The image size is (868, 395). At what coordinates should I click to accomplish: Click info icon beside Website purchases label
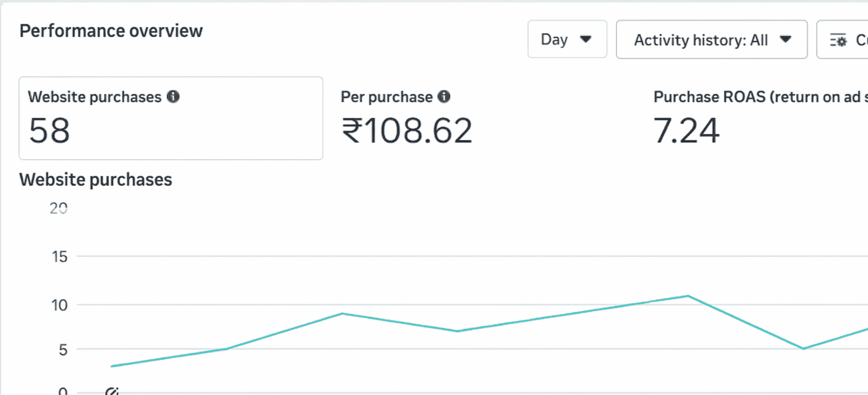coord(173,97)
